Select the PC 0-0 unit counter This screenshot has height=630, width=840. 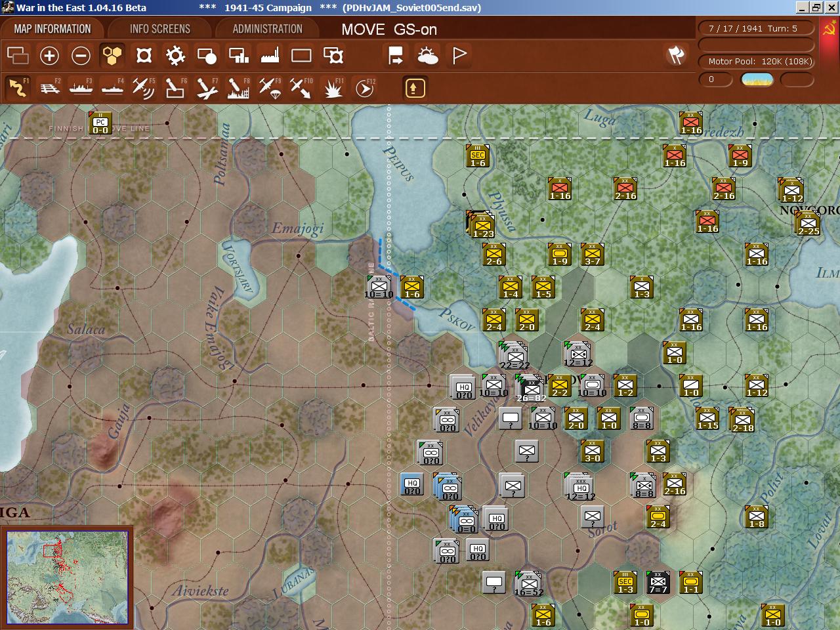(100, 123)
